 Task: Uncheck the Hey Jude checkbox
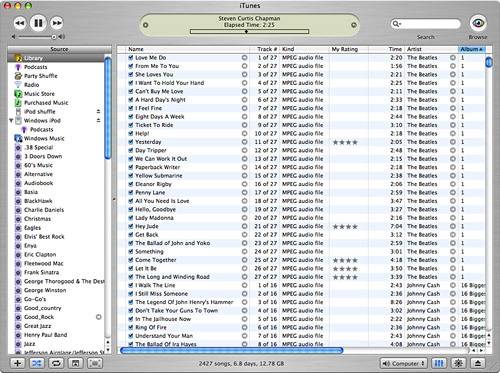tap(131, 226)
